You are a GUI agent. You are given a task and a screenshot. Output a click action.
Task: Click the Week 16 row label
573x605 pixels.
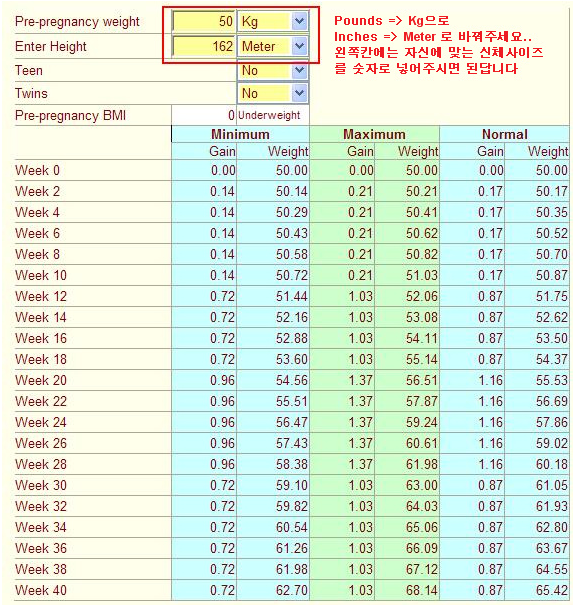coord(41,338)
